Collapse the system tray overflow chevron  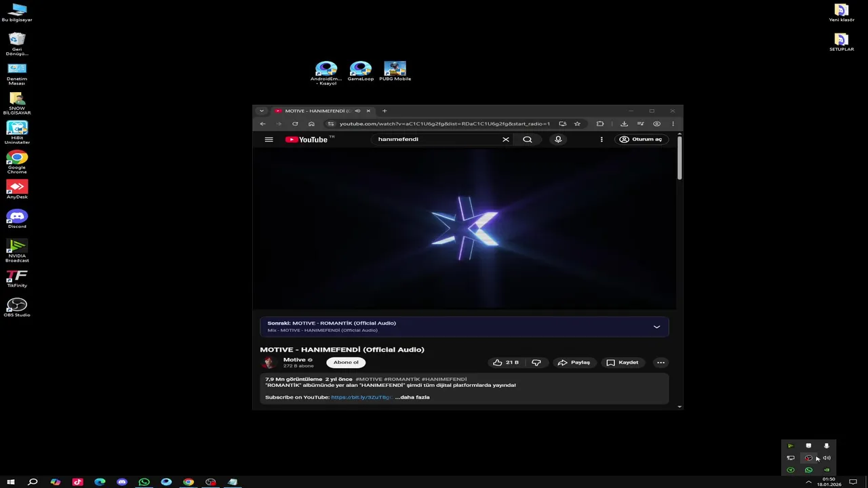pos(808,482)
